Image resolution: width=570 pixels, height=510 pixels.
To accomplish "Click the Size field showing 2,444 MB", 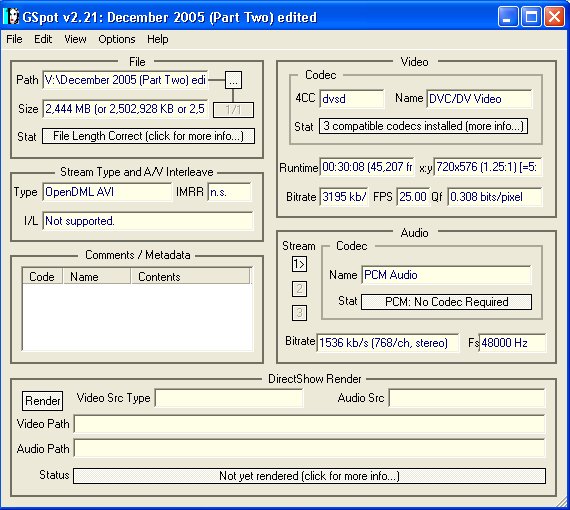I will (125, 109).
